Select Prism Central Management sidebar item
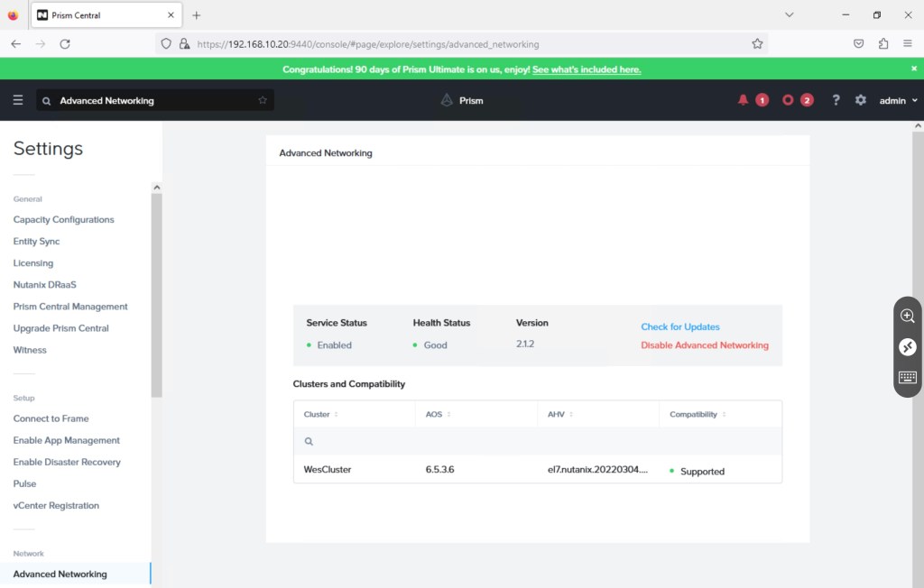924x588 pixels. click(70, 307)
